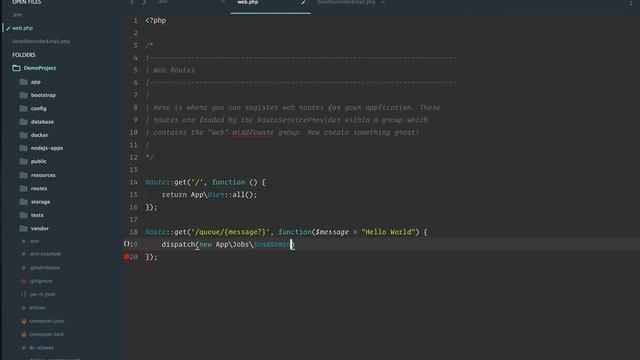640x360 pixels.
Task: Open the artisan file
Action: pyautogui.click(x=38, y=308)
